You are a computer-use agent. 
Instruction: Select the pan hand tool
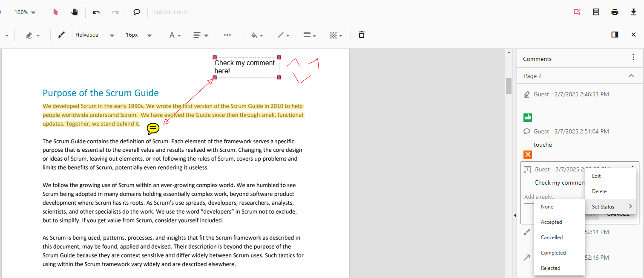click(x=75, y=12)
